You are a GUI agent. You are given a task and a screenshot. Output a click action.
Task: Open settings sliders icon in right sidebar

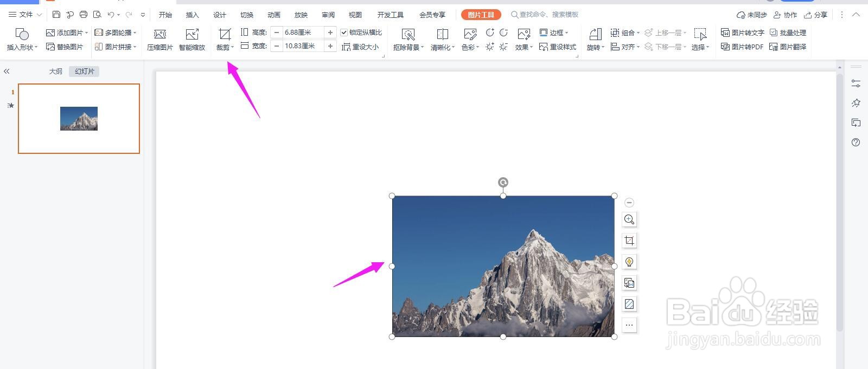[x=856, y=83]
